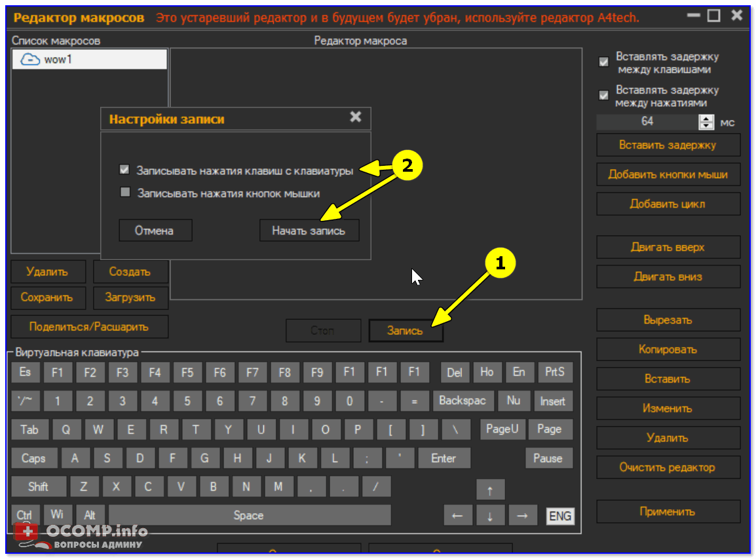Click Очистить редактор button
Screen dimensions: 756x559
pos(668,467)
